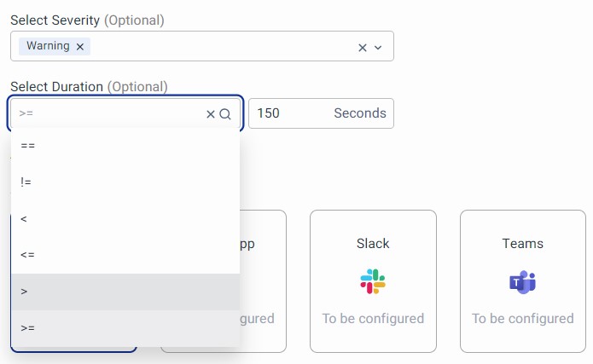
Task: Click the Slack logo icon
Action: (x=373, y=281)
